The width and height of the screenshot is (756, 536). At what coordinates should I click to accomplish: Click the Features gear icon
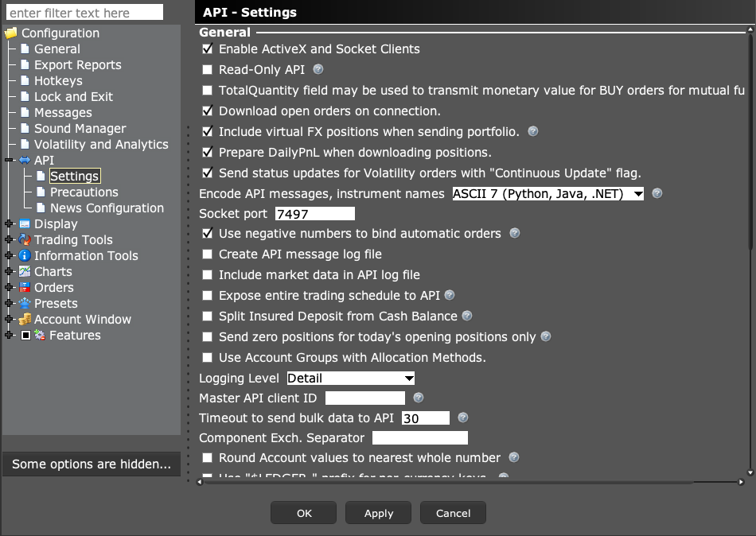pyautogui.click(x=40, y=335)
